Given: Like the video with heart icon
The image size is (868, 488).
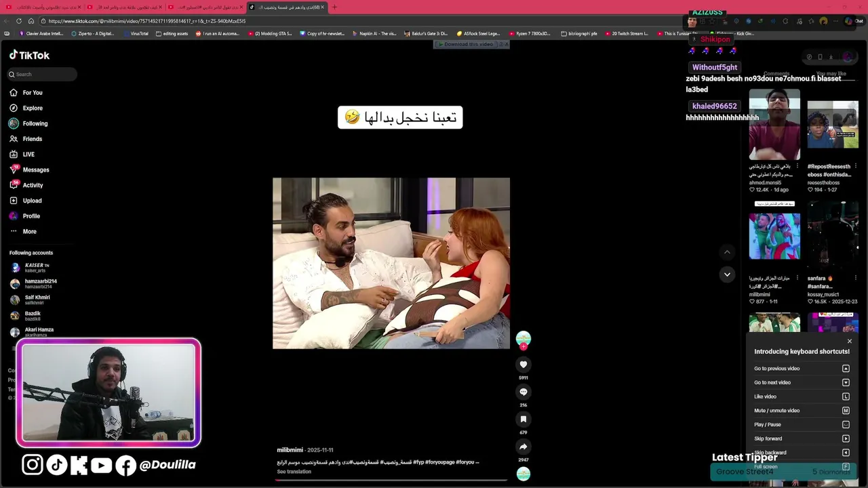Looking at the screenshot, I should (523, 365).
